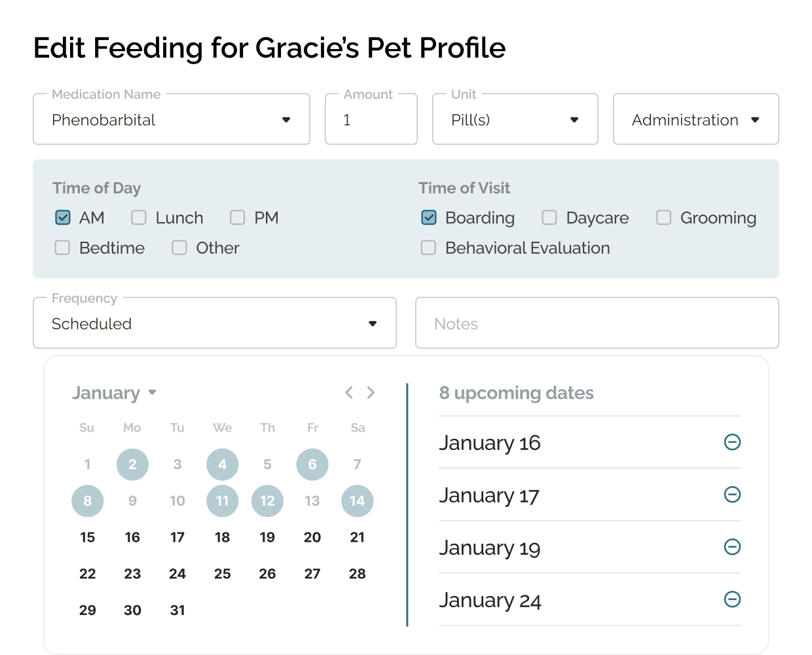Deselect highlighted day 12 in calendar
Viewport: 812px width, 655px height.
click(267, 501)
